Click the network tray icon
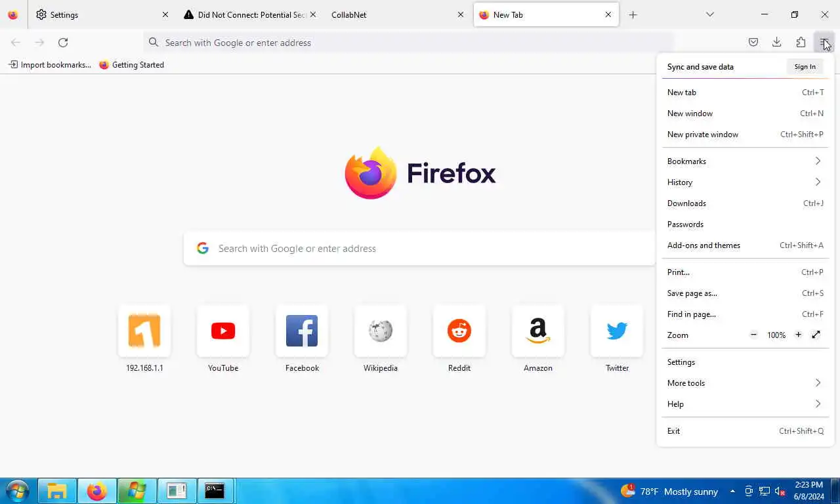Viewport: 840px width, 504px height. (x=765, y=492)
